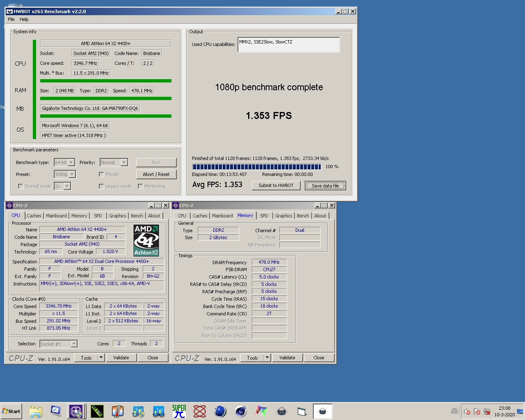Screen dimensions: 525x420
Task: Tick the Legacy mode checkbox
Action: click(101, 186)
